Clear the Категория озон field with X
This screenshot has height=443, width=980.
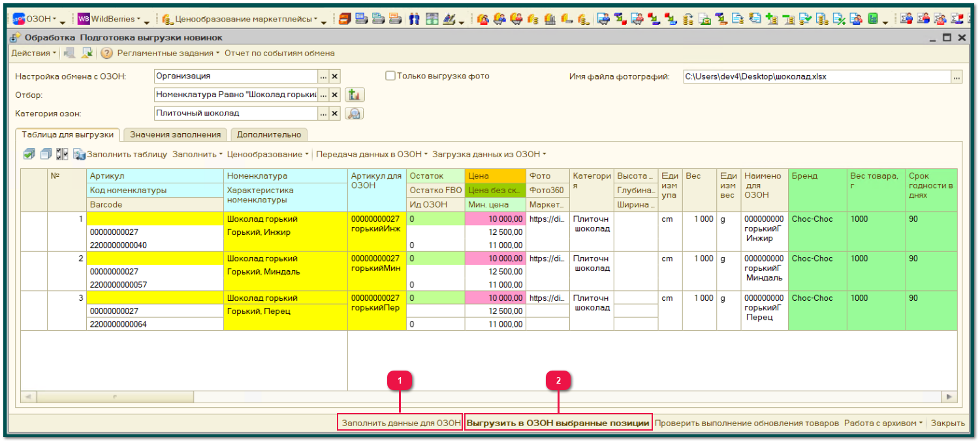point(335,113)
